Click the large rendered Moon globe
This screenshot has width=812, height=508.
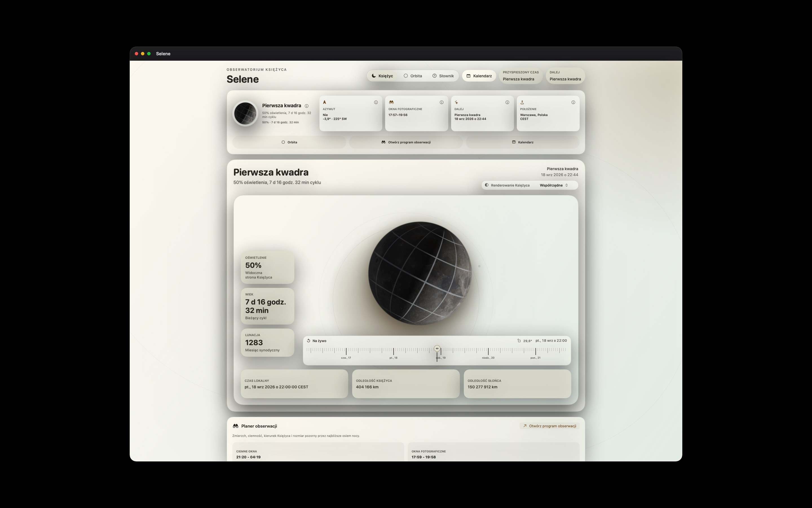coord(420,273)
